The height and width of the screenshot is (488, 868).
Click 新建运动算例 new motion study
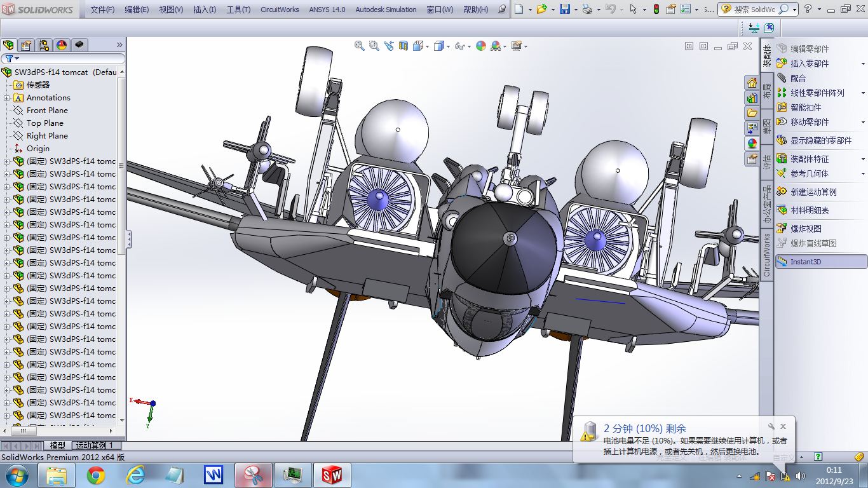(806, 192)
